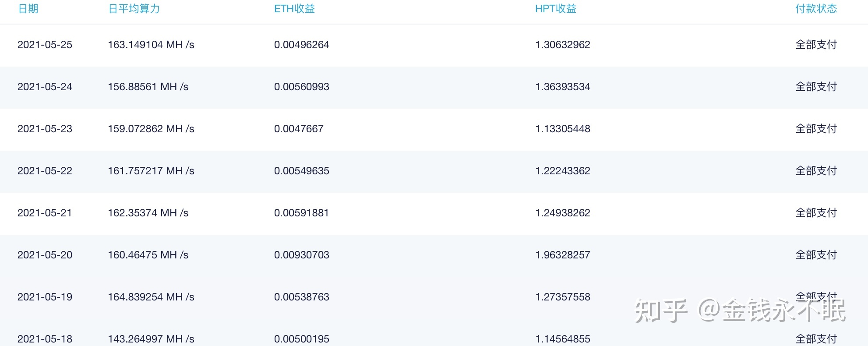
Task: Click HPT earnings value 1.30632962
Action: click(x=563, y=45)
